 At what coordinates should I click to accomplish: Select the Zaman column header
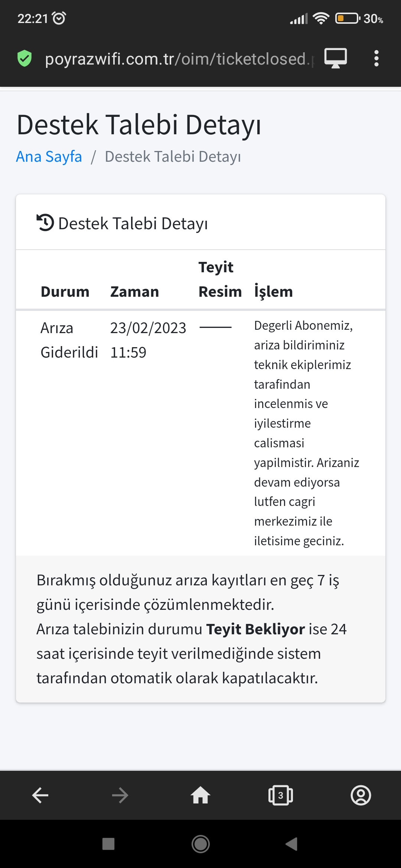coord(134,292)
